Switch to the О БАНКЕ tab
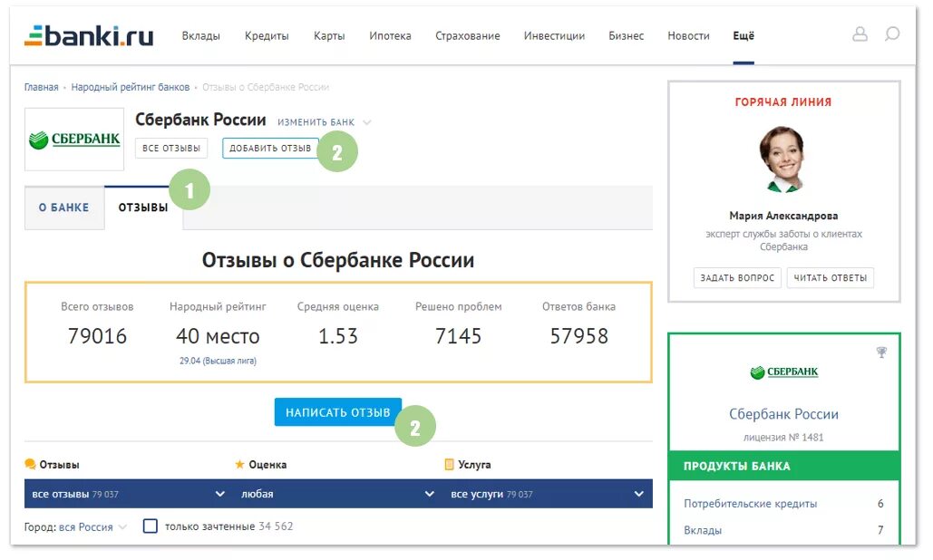 [63, 207]
